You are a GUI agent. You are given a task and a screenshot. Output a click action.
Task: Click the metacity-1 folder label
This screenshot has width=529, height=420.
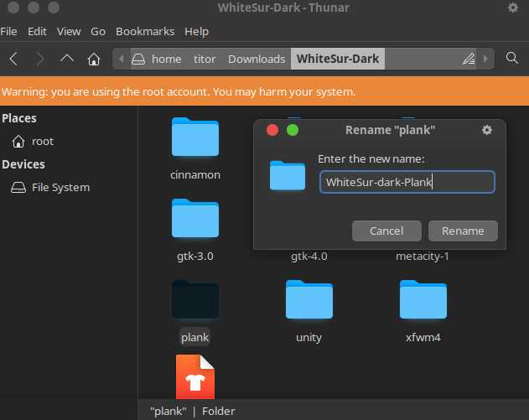423,257
